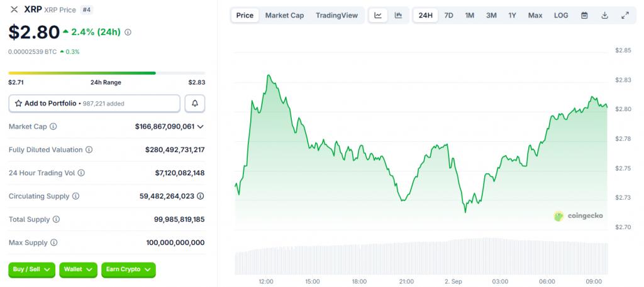Click the download chart data icon
This screenshot has height=287, width=644.
click(x=604, y=15)
